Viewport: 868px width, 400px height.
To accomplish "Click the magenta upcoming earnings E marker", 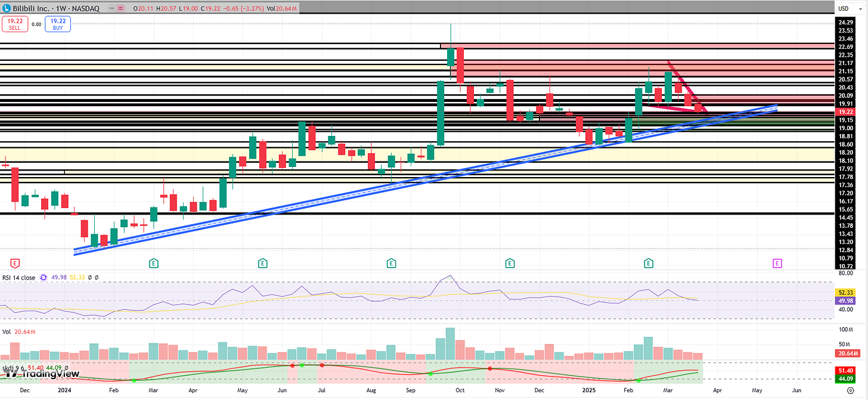I will pos(777,262).
